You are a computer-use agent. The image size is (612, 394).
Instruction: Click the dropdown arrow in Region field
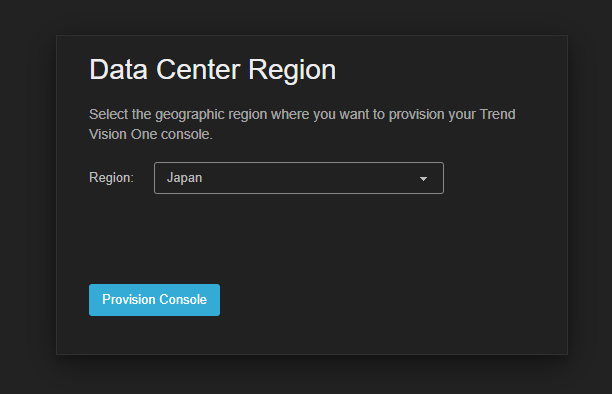[x=423, y=179]
